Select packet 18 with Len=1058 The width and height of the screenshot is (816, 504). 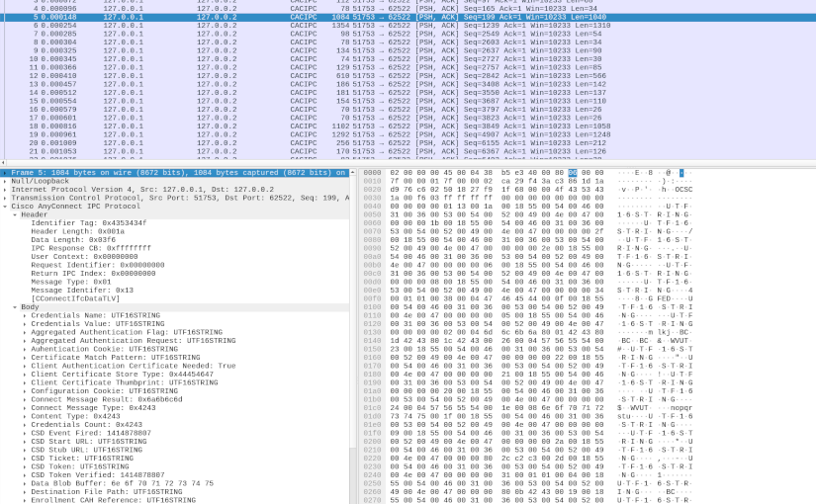coord(408,126)
